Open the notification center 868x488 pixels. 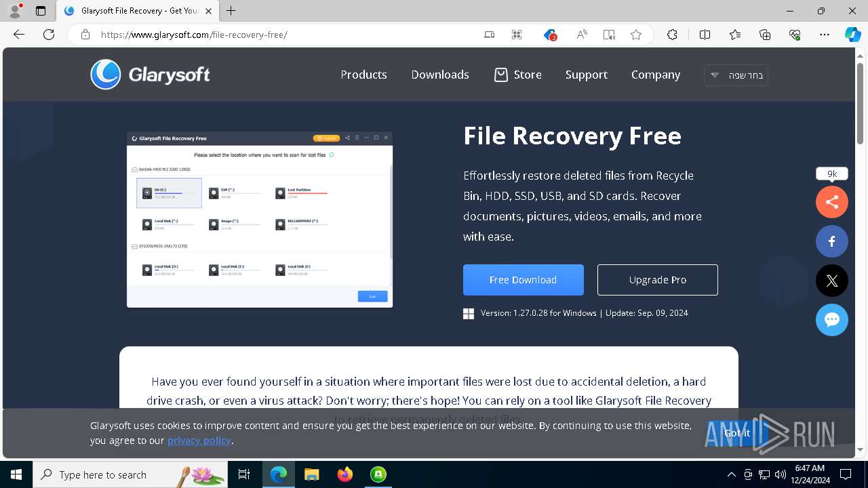[x=846, y=474]
